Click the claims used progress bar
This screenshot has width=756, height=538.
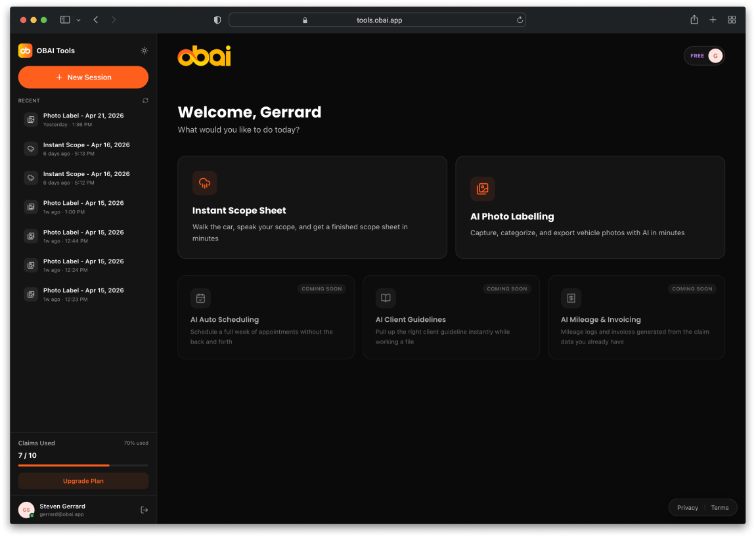(83, 465)
